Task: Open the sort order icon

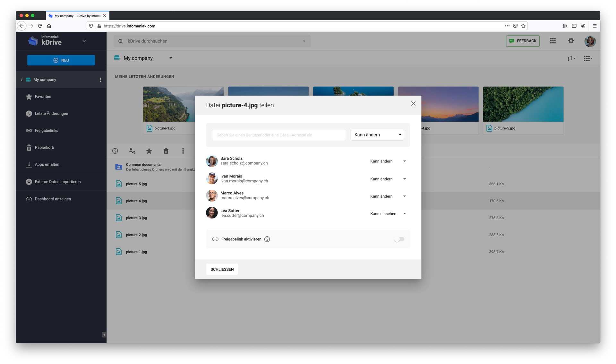Action: (571, 58)
